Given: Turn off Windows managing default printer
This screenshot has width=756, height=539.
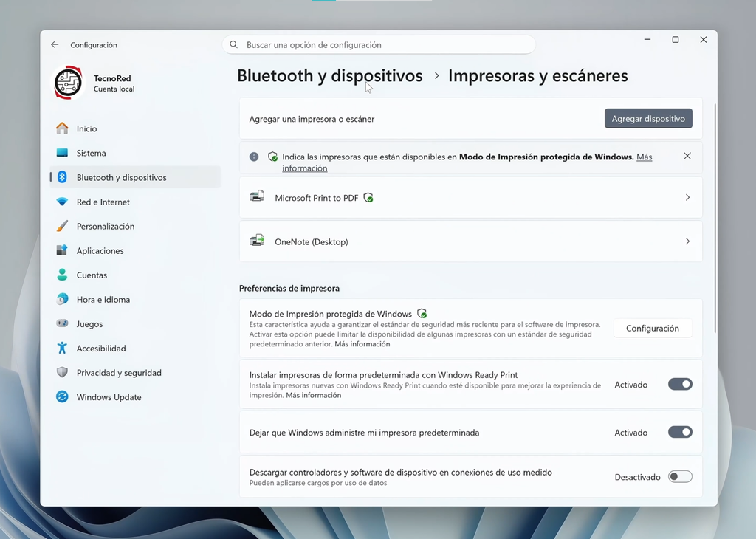Looking at the screenshot, I should point(680,432).
